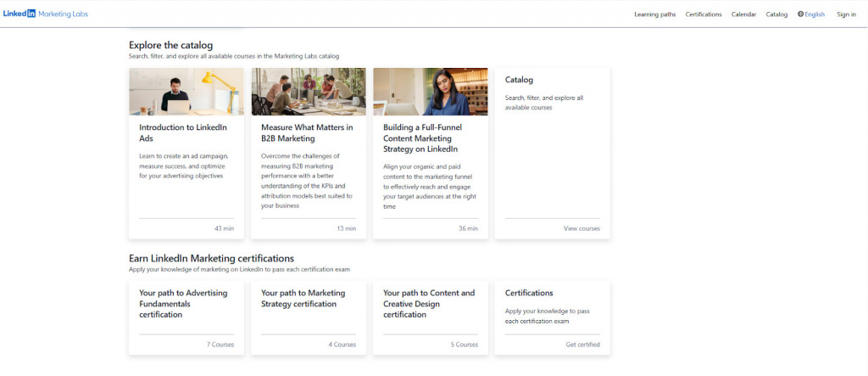Open the Certifications navigation item
This screenshot has width=868, height=376.
pos(704,14)
